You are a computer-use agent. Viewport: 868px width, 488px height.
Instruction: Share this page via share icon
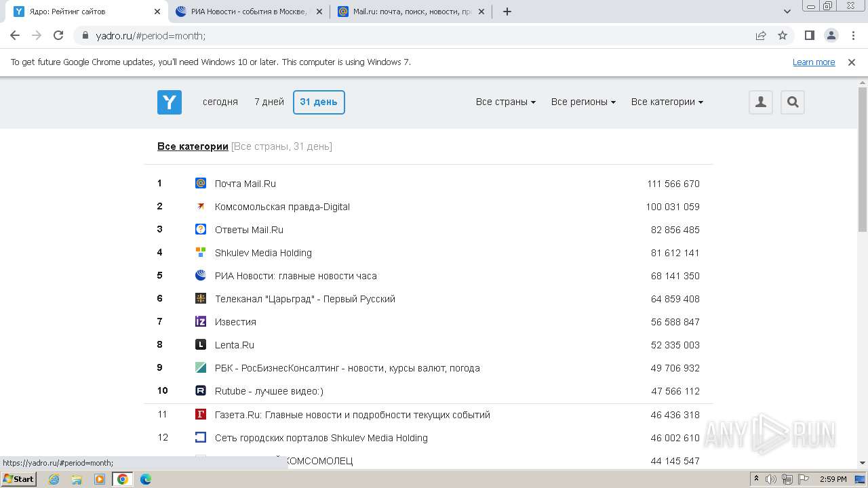click(761, 35)
